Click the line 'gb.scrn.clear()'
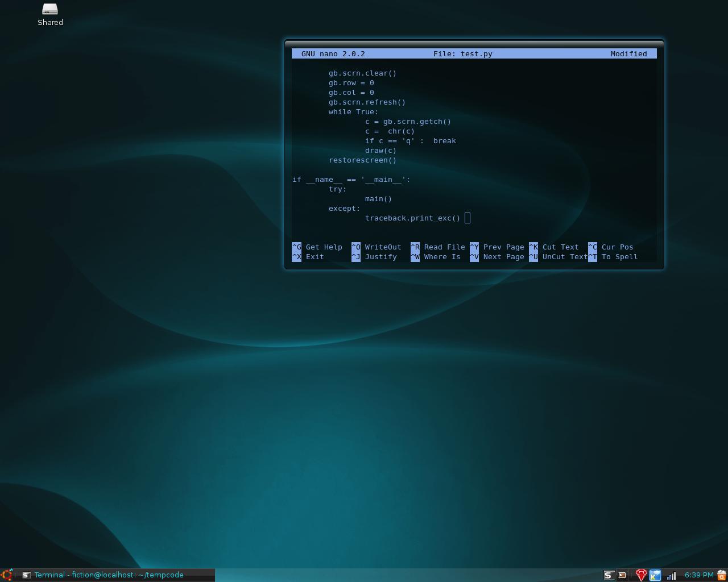The image size is (728, 582). pos(363,73)
